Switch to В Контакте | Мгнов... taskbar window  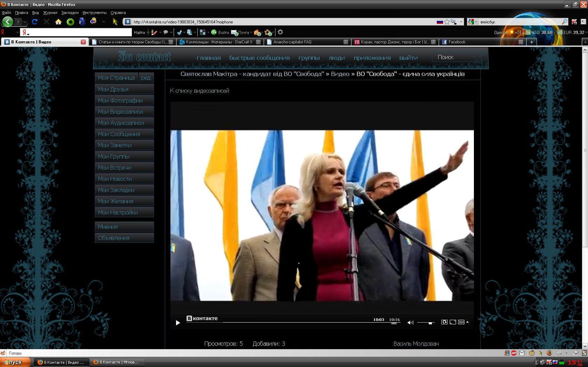point(117,362)
